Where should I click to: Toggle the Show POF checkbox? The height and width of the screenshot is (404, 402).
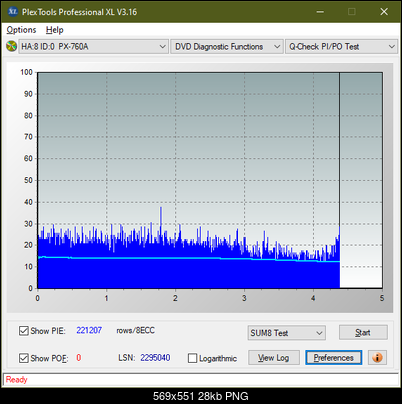point(24,358)
